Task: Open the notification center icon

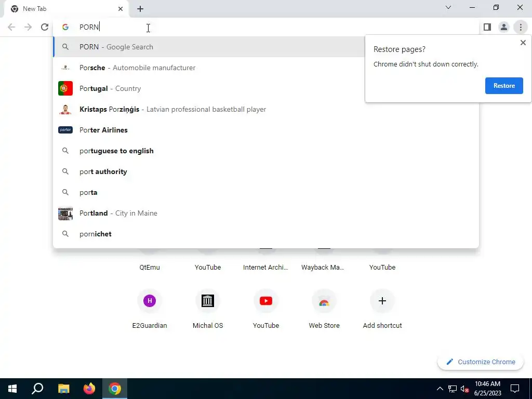Action: click(515, 389)
